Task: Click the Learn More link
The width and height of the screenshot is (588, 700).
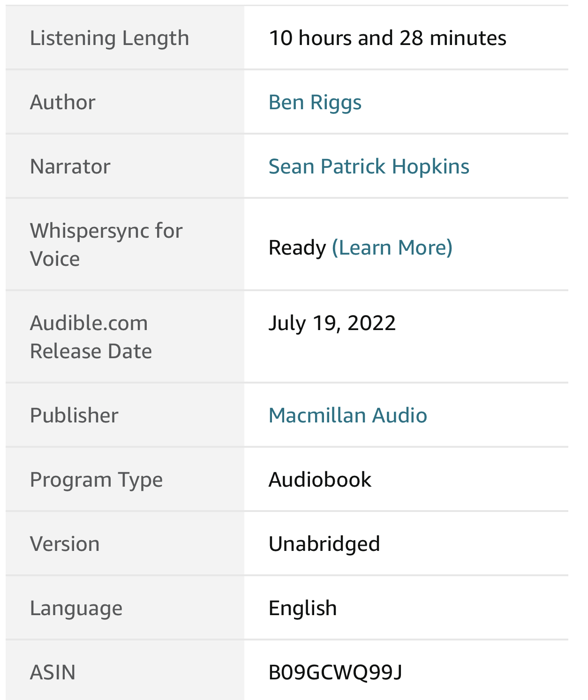Action: 392,248
